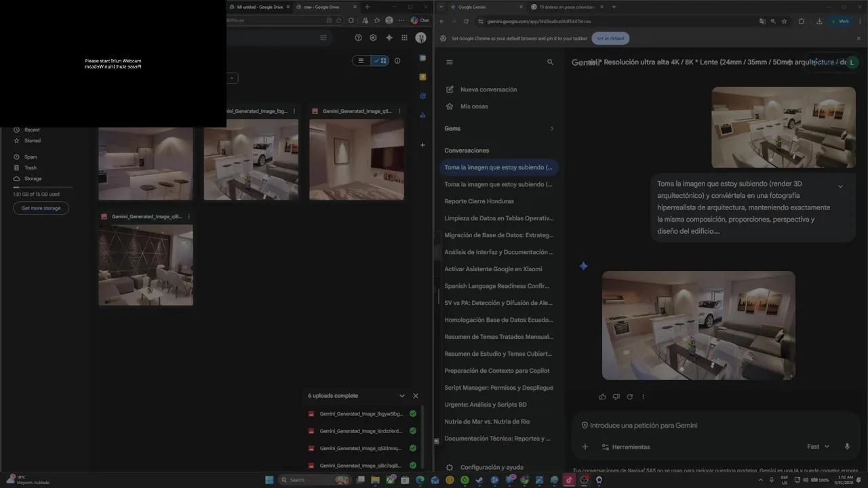Viewport: 868px width, 488px height.
Task: Open Windows Start menu
Action: click(269, 480)
